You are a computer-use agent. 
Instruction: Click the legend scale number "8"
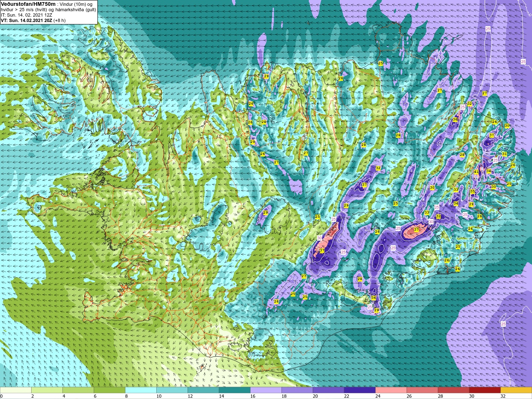coord(126,397)
